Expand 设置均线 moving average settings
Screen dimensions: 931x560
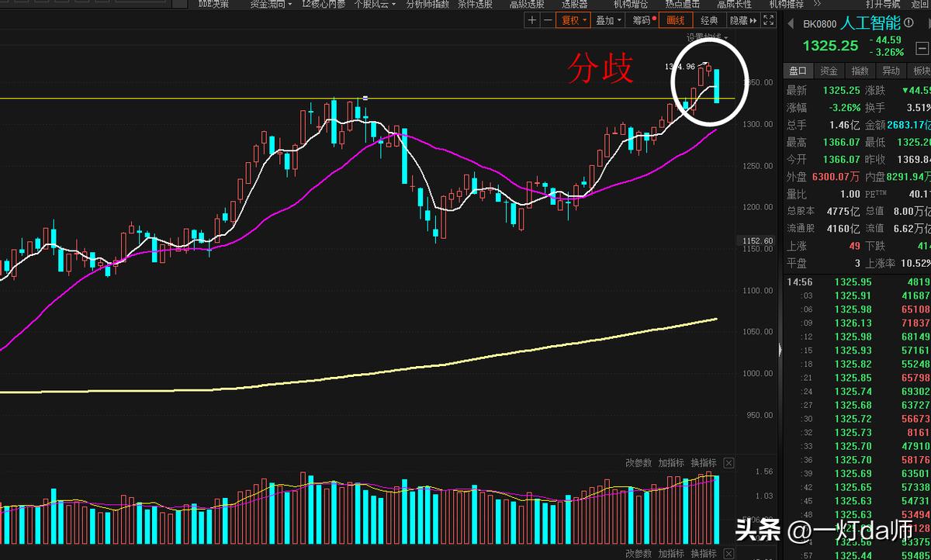(708, 37)
